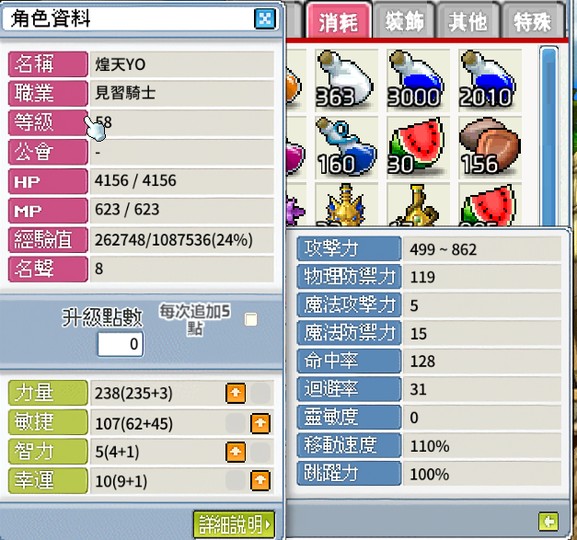This screenshot has height=540, width=577.
Task: Increase 敏捷 stat with orange arrow
Action: click(260, 423)
